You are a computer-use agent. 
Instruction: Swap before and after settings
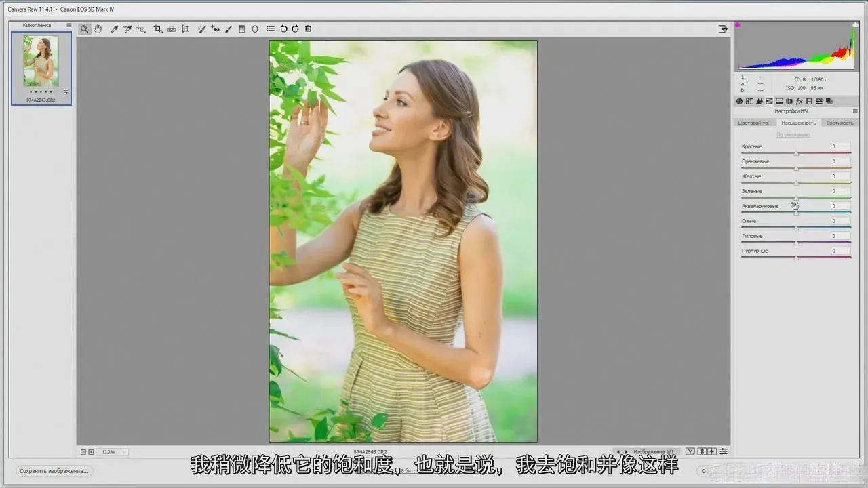point(702,451)
